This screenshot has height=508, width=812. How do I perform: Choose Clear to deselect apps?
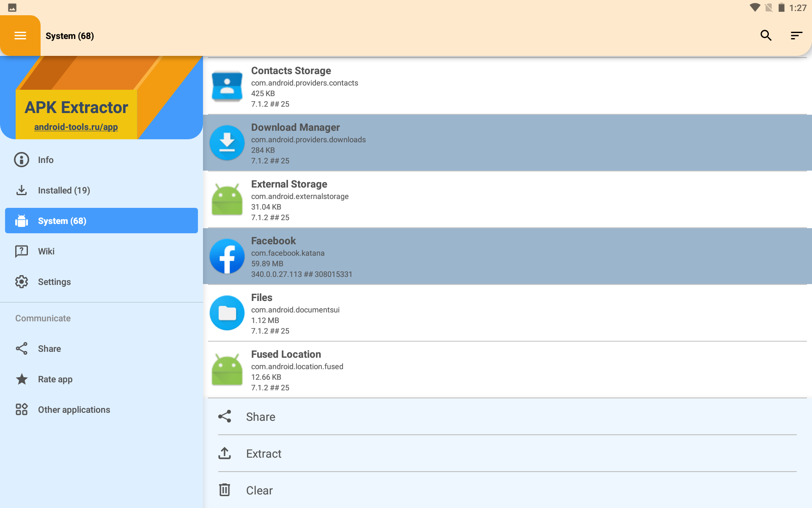pos(507,490)
